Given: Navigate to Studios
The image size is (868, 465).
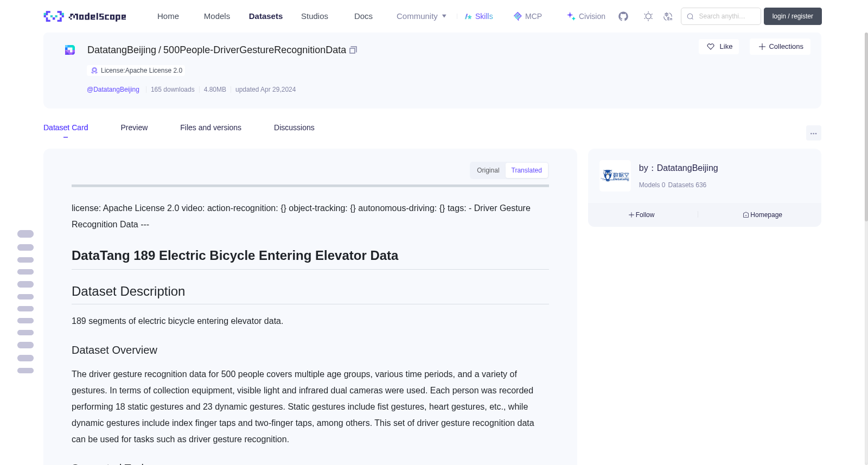Looking at the screenshot, I should click(x=315, y=16).
